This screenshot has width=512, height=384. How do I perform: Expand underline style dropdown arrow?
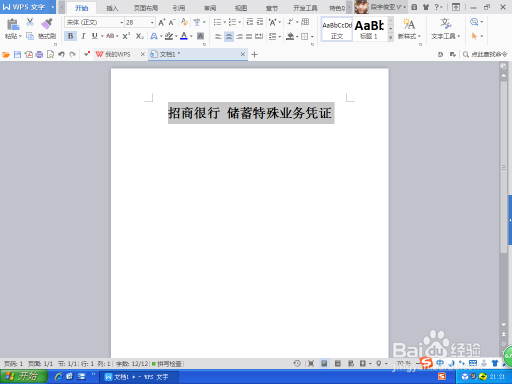click(102, 36)
